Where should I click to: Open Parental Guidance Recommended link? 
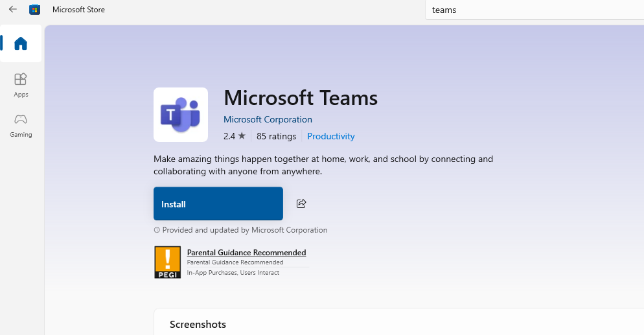[x=246, y=253]
